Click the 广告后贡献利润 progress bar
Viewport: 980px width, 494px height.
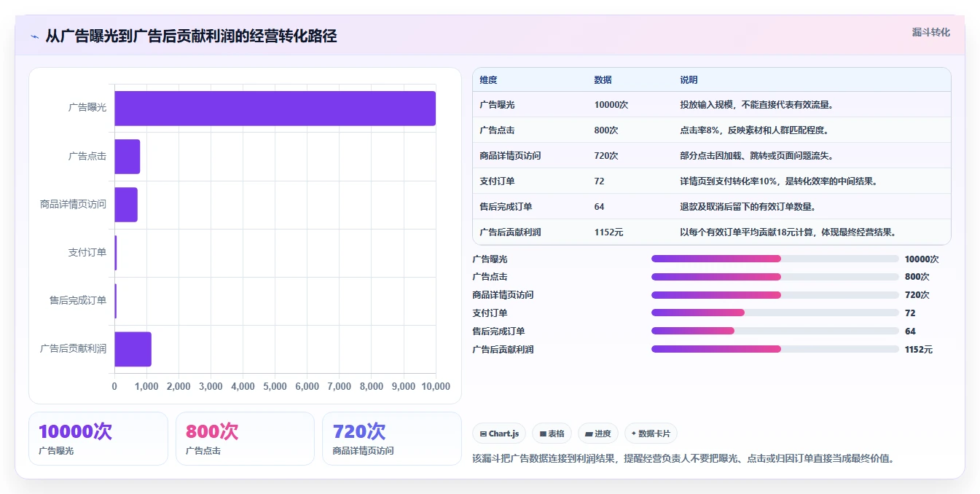[x=775, y=349]
